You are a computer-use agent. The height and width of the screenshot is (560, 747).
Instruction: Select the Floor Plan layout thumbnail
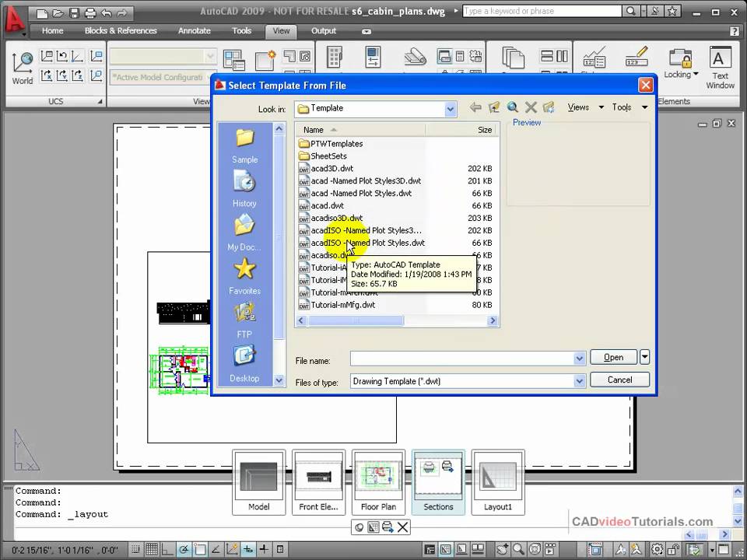(378, 482)
